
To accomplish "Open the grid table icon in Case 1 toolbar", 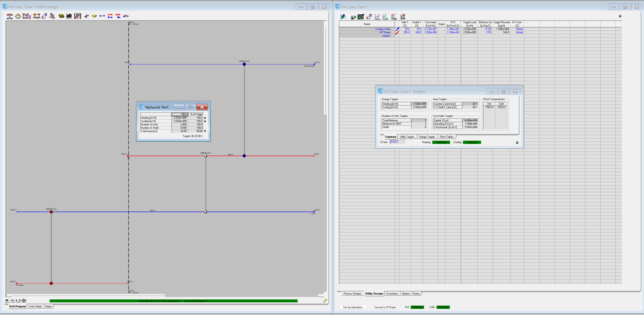I will (361, 16).
